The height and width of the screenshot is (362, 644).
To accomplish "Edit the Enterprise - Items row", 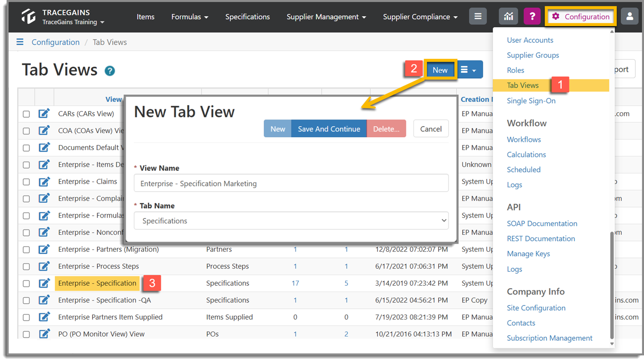I will coord(44,164).
